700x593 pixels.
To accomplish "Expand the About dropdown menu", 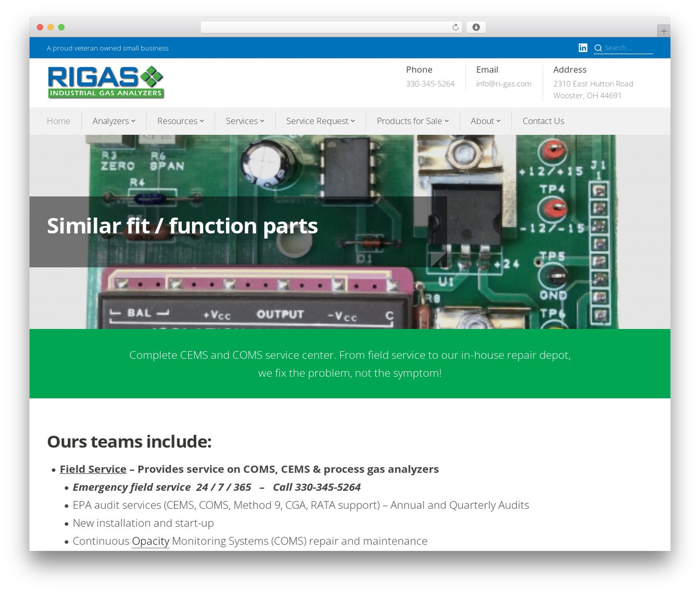I will point(486,121).
